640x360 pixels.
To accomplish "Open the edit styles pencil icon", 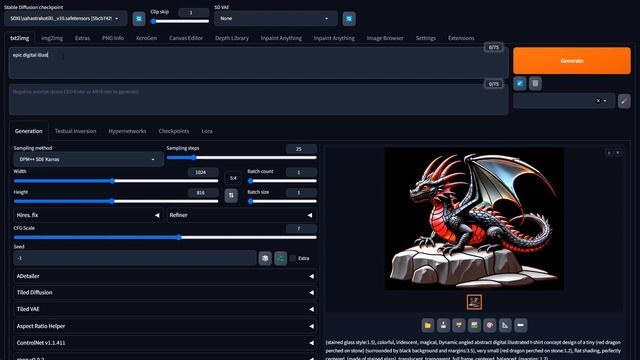I will (624, 101).
